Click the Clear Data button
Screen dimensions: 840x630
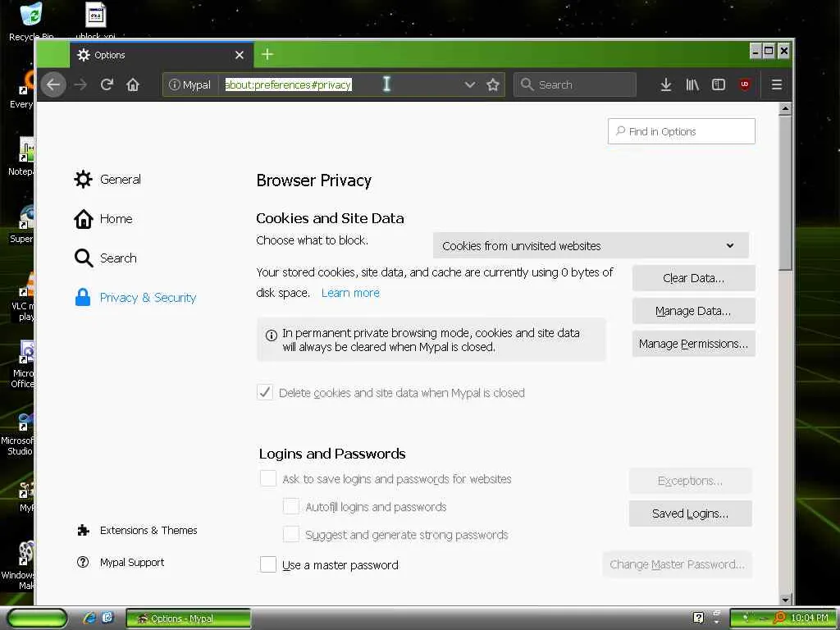693,278
